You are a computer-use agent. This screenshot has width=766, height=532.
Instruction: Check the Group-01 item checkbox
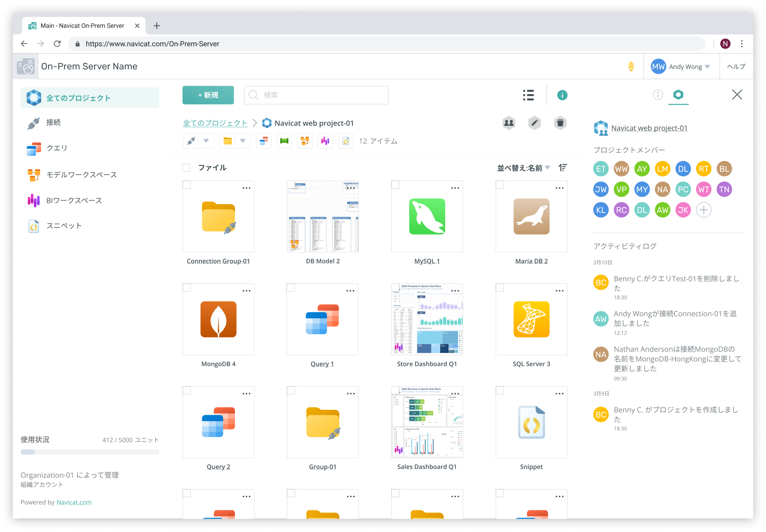click(x=291, y=390)
